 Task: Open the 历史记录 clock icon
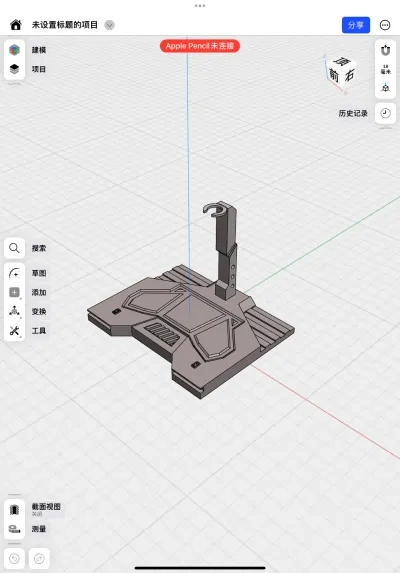[385, 113]
